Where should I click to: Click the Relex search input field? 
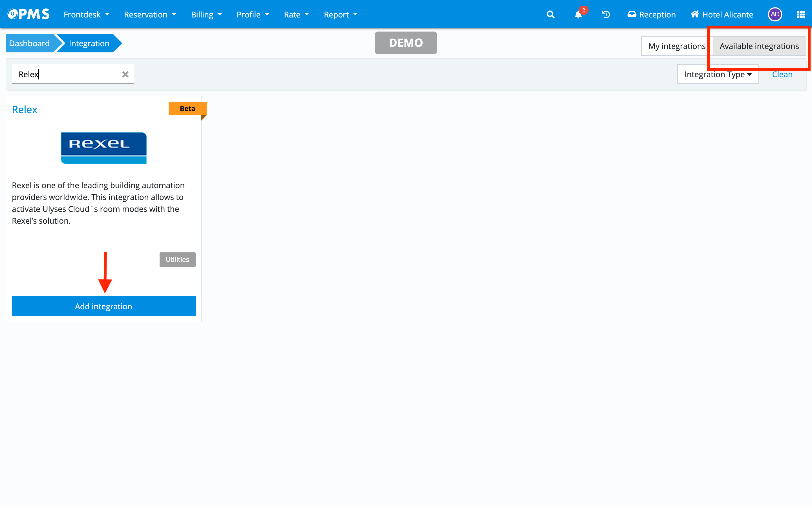tap(67, 74)
